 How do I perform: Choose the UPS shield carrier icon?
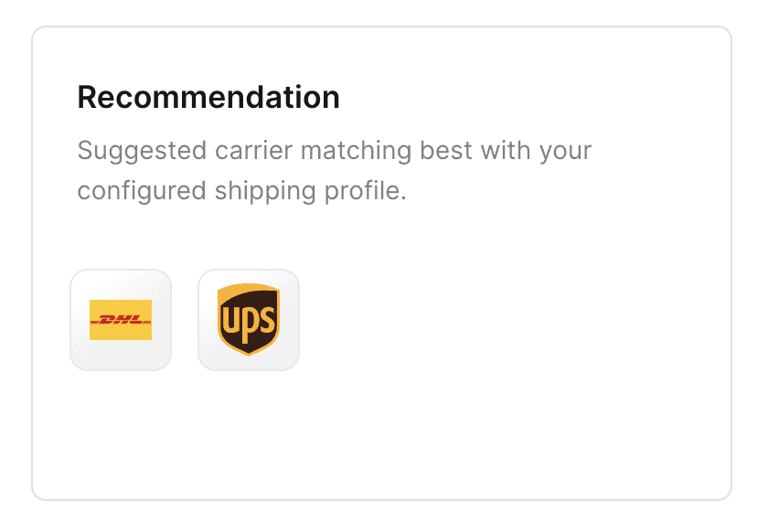click(249, 320)
